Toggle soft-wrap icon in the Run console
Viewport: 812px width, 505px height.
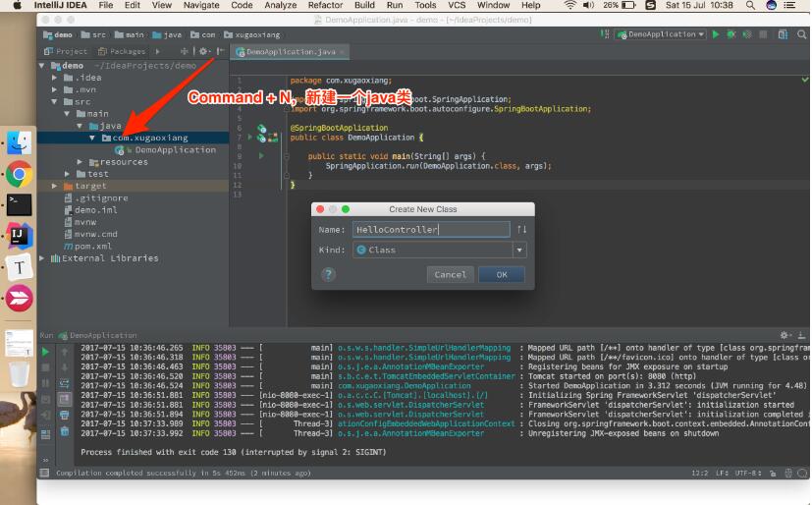coord(64,383)
